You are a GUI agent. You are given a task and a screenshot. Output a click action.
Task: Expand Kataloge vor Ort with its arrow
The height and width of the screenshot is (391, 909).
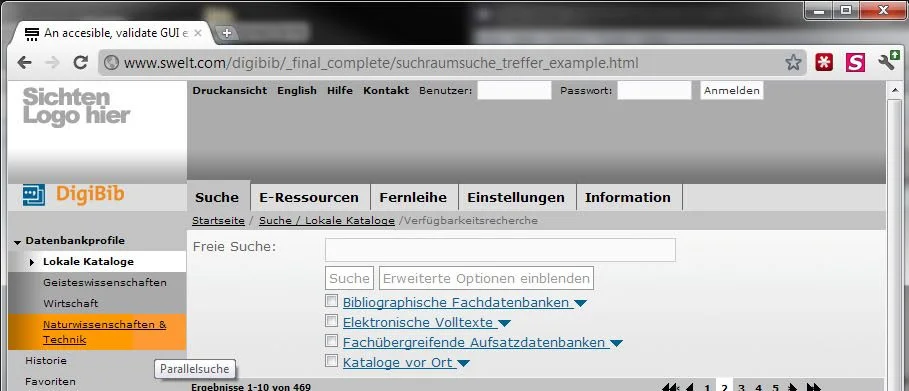pos(463,364)
